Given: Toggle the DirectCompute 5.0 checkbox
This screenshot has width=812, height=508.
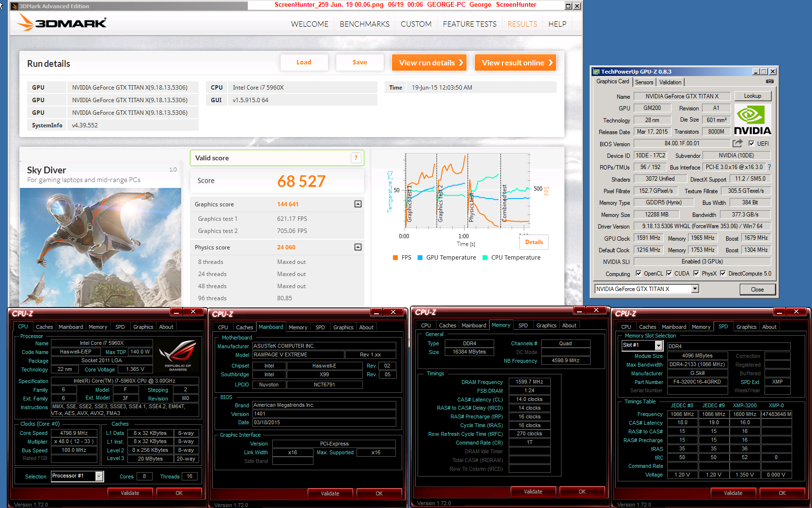Looking at the screenshot, I should point(723,273).
